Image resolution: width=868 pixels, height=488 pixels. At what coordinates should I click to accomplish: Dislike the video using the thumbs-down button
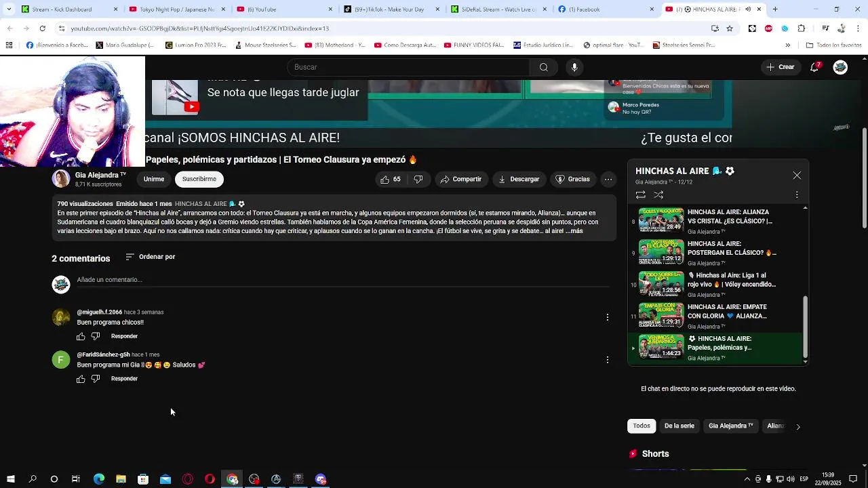pyautogui.click(x=418, y=179)
